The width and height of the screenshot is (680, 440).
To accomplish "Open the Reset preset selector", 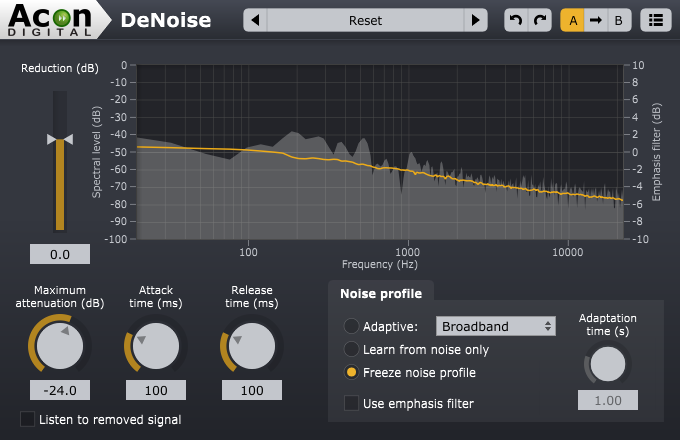I will 366,20.
